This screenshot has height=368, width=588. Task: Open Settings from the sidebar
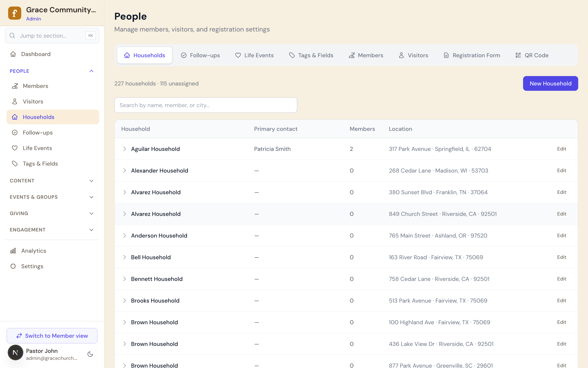(x=52, y=266)
